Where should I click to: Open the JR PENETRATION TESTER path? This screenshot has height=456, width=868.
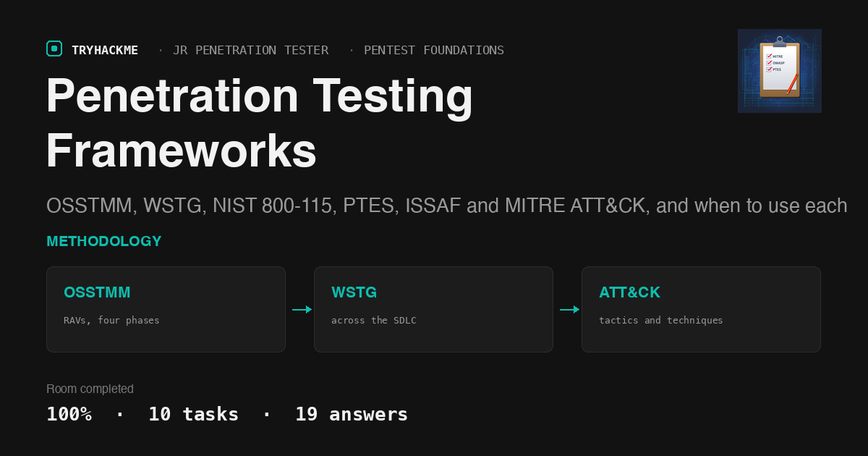[x=250, y=50]
